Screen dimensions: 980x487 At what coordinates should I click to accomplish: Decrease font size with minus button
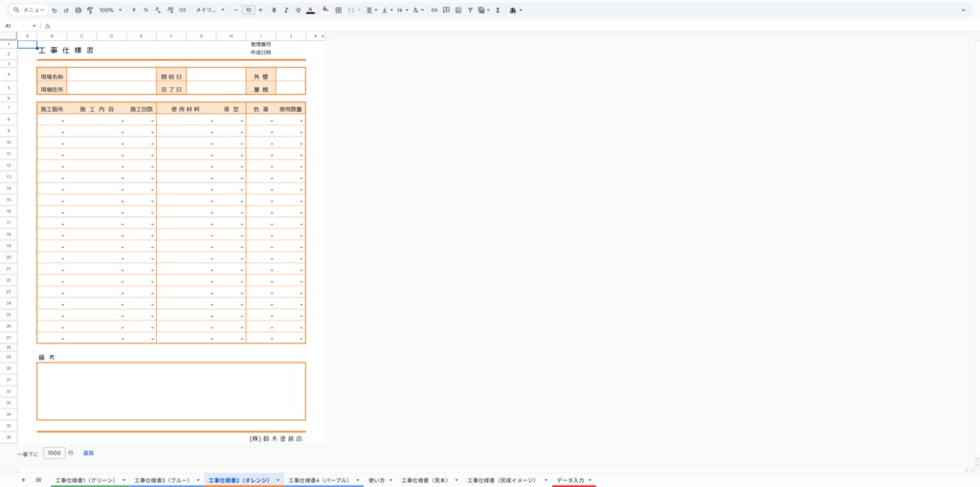tap(235, 10)
